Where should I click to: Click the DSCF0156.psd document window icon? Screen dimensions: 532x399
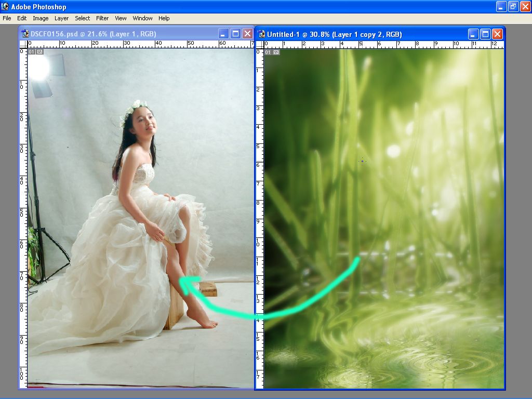click(25, 34)
